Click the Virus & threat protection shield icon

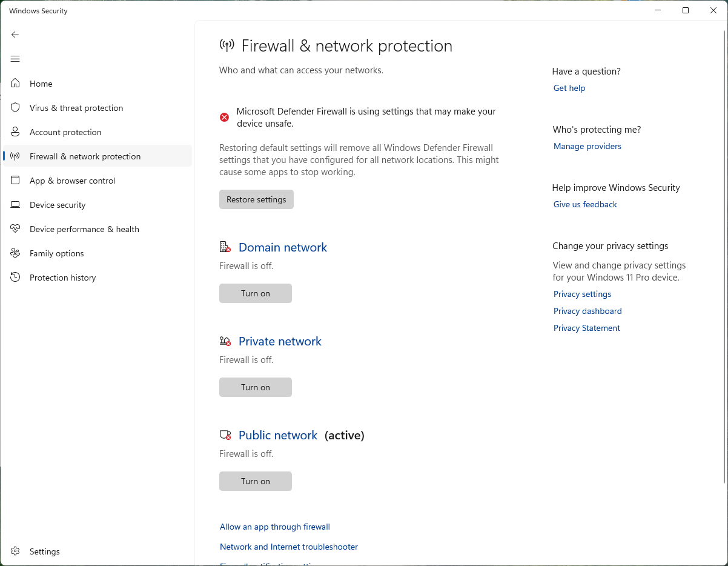[x=16, y=108]
